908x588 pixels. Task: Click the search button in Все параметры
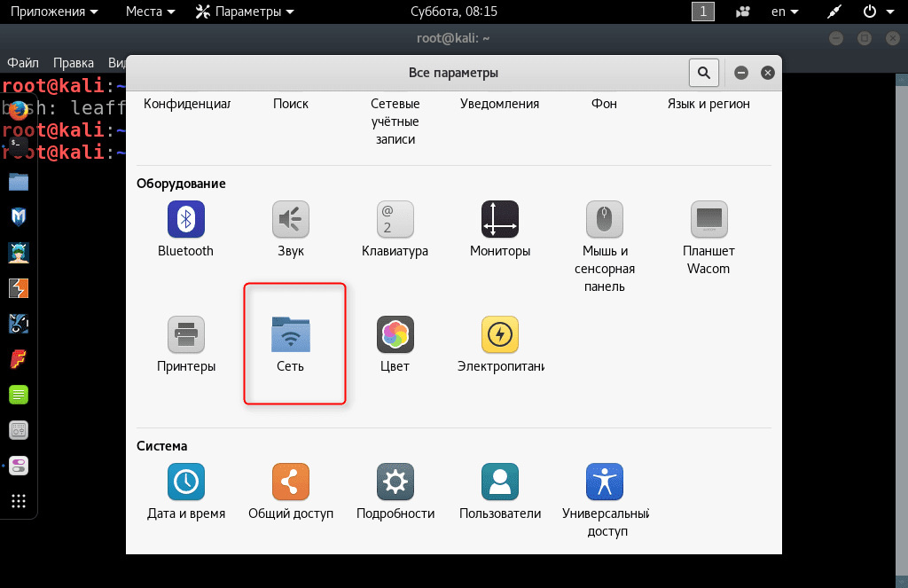[x=703, y=73]
